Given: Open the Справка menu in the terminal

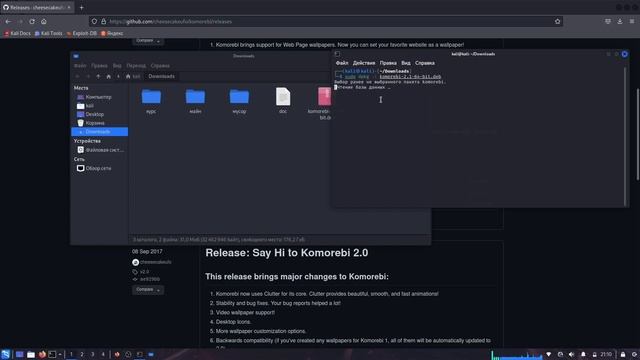Looking at the screenshot, I should pyautogui.click(x=424, y=63).
